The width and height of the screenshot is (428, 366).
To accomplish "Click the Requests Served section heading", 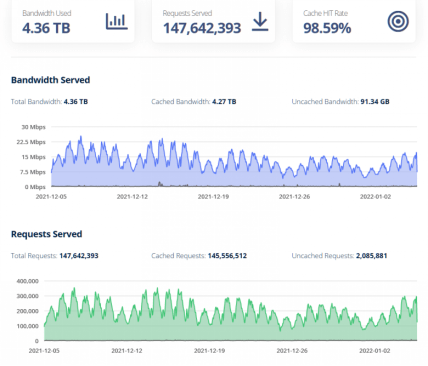I will 46,234.
